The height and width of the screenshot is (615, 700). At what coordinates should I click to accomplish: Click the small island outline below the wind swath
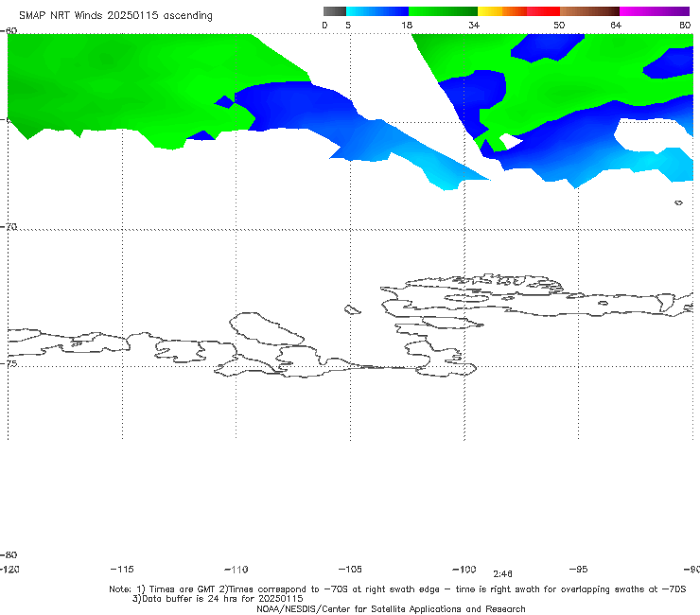tap(678, 202)
